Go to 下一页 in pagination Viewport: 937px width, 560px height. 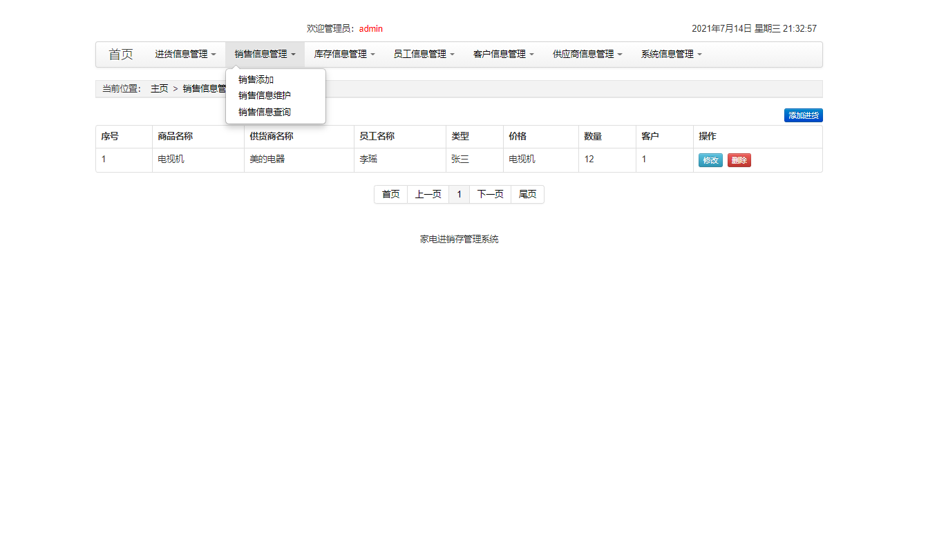point(490,194)
